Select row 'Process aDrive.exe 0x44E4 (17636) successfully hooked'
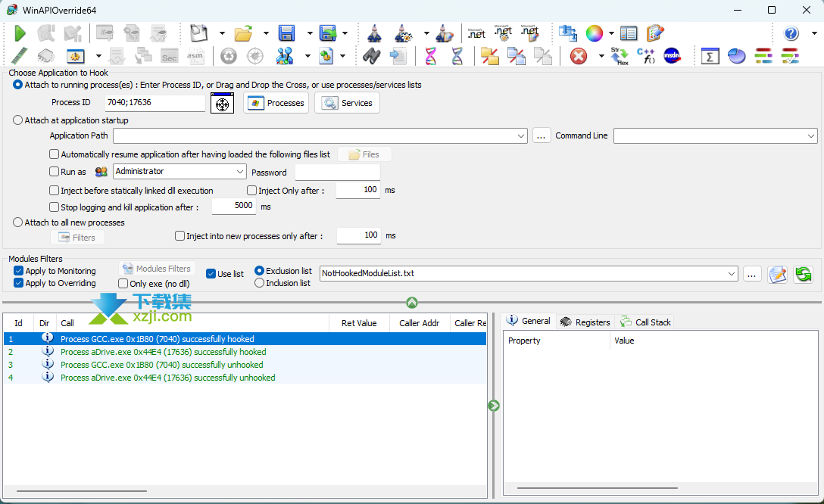The width and height of the screenshot is (824, 504). pyautogui.click(x=245, y=352)
